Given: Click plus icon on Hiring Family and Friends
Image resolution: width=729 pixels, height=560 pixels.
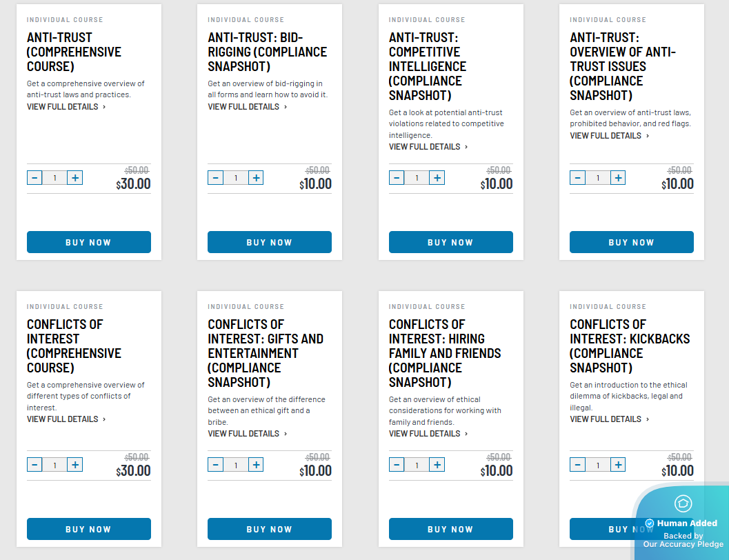Looking at the screenshot, I should pos(437,465).
